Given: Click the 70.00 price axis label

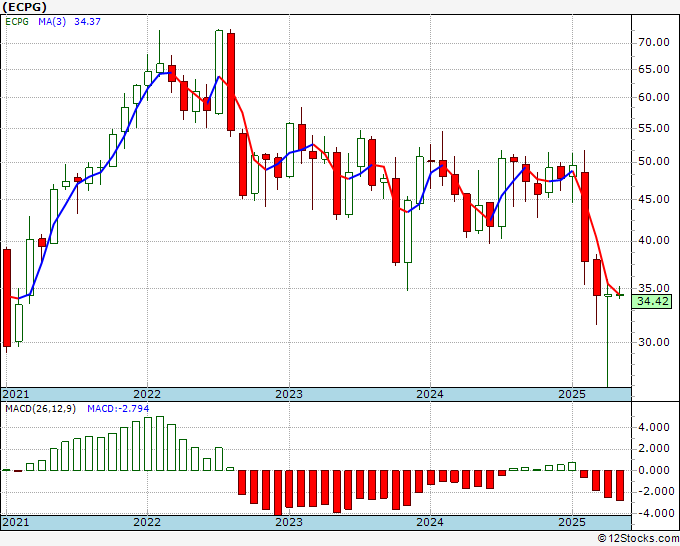Looking at the screenshot, I should click(654, 43).
